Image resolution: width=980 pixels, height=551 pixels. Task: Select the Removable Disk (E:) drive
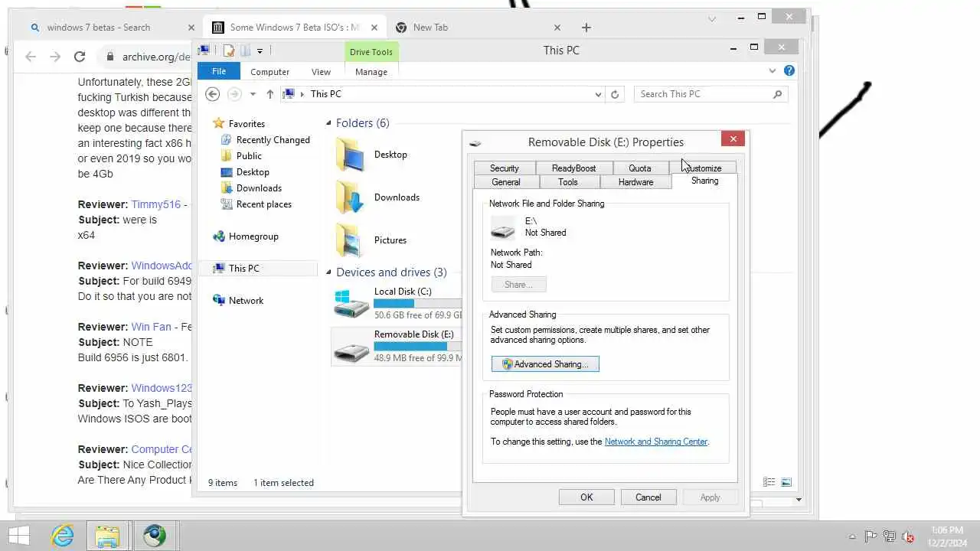397,347
